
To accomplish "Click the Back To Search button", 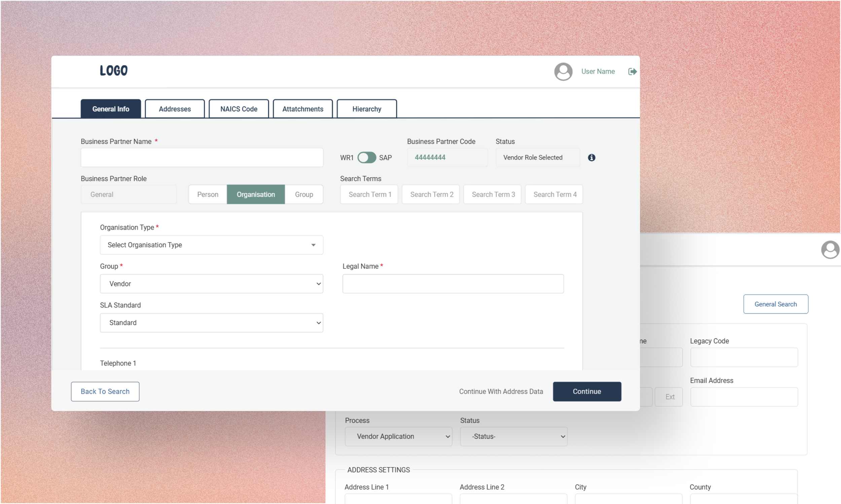I will click(x=105, y=391).
